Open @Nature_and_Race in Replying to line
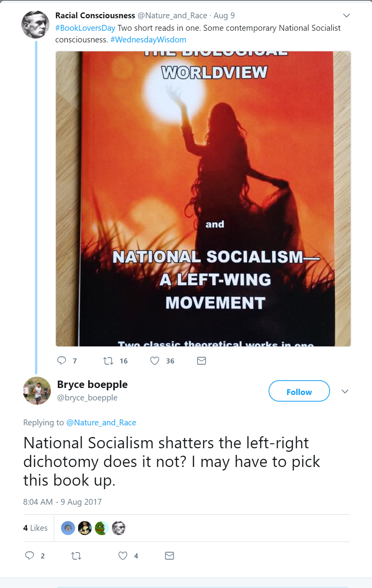The height and width of the screenshot is (588, 372). [x=101, y=423]
